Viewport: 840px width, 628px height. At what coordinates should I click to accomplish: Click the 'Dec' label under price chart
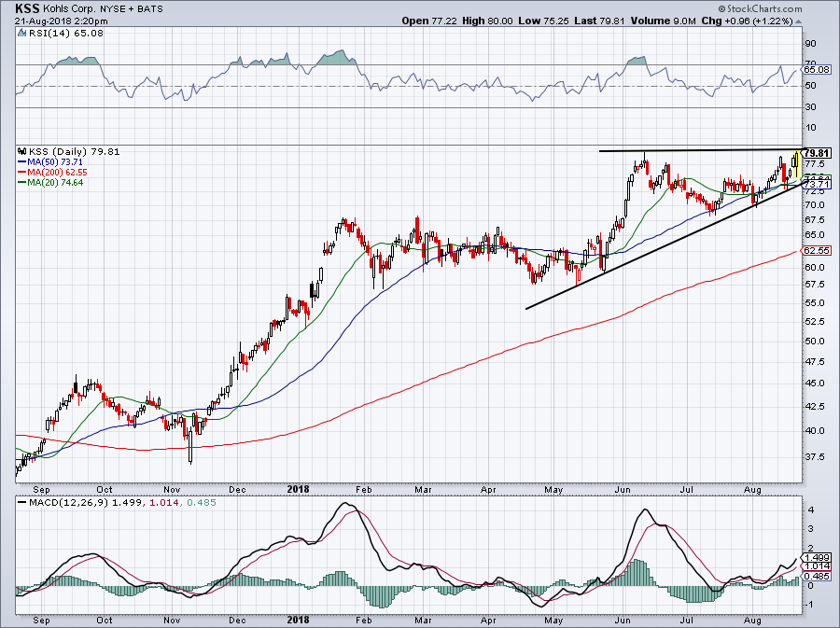[x=237, y=489]
